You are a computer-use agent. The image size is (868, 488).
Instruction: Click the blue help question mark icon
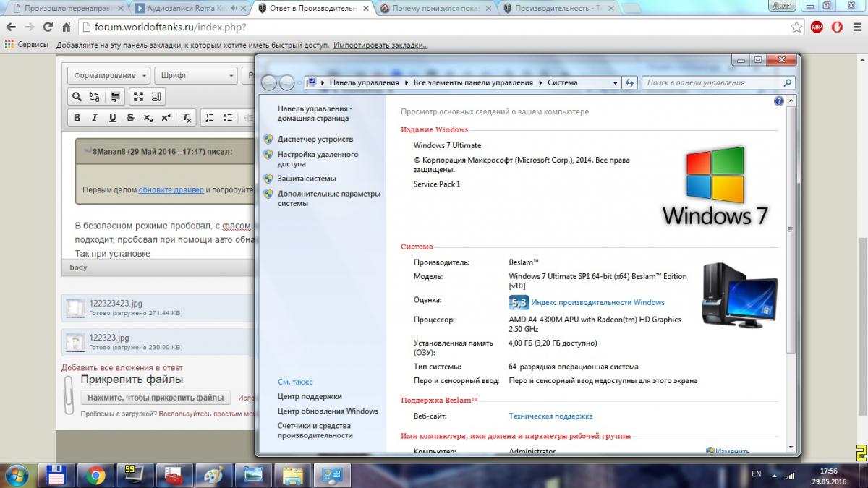pos(779,101)
